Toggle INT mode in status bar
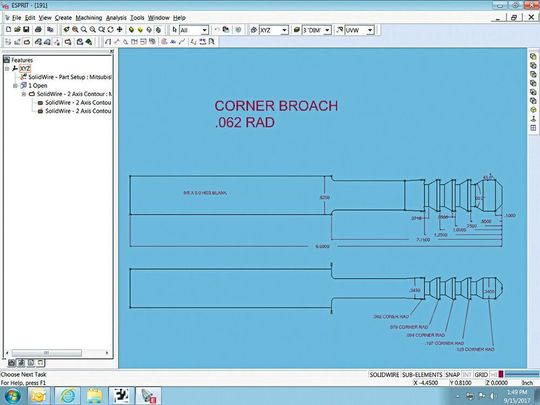This screenshot has height=405, width=540. coord(467,374)
